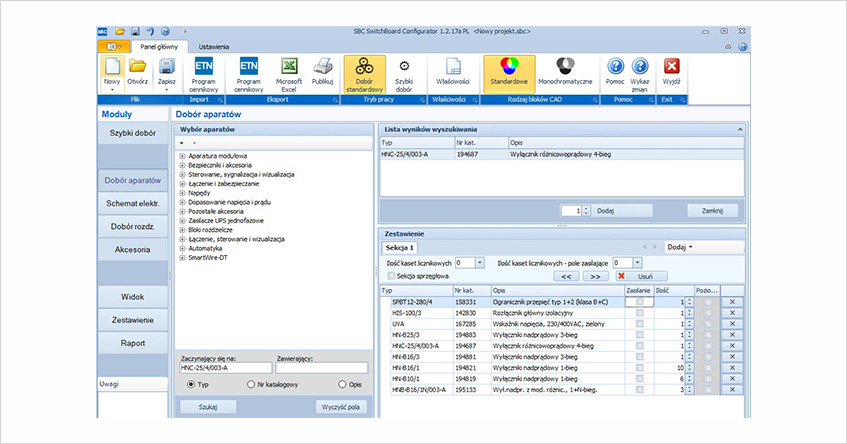Open the Szybki dobór module
847x444 pixels.
(132, 133)
